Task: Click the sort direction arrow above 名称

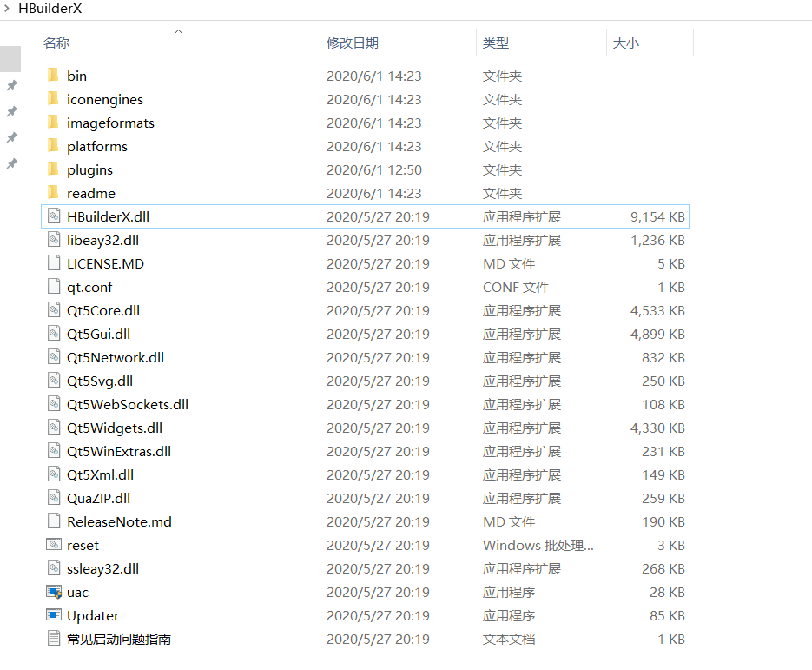Action: [x=179, y=31]
